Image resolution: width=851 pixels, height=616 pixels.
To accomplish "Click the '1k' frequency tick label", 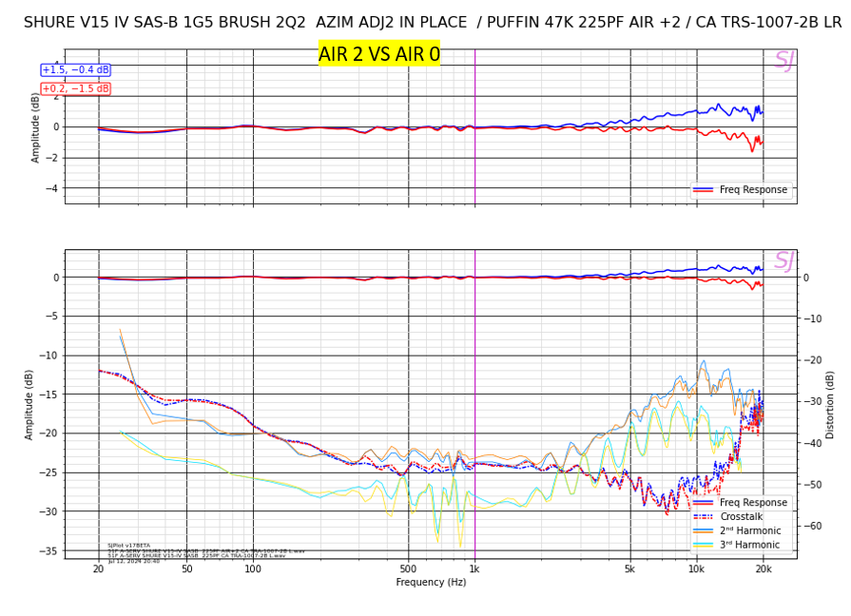I will [474, 568].
